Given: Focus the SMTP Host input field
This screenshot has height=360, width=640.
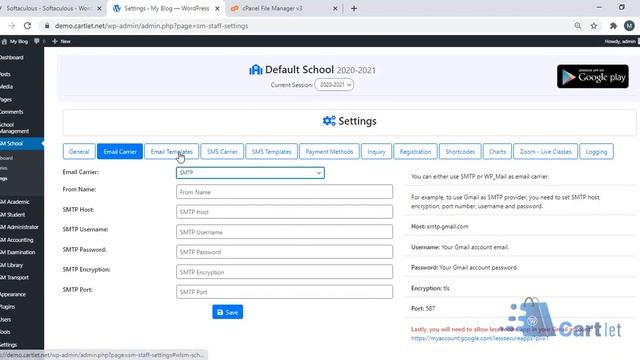Looking at the screenshot, I should pyautogui.click(x=284, y=212).
